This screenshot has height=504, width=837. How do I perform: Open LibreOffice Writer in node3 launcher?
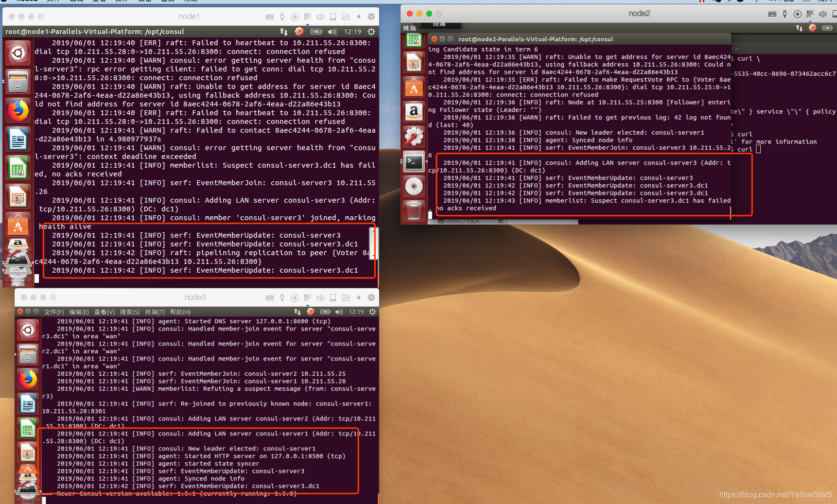click(x=28, y=404)
